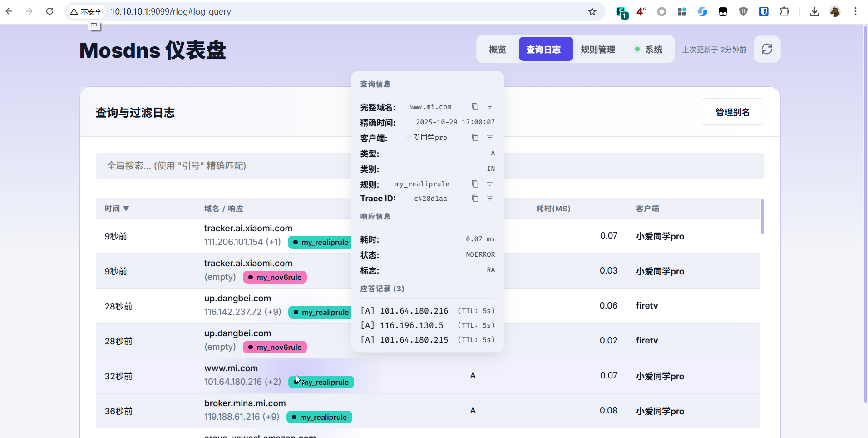Viewport: 868px width, 438px height.
Task: Select the my_nov6rule tag on up.dangbei.com
Action: (x=275, y=347)
